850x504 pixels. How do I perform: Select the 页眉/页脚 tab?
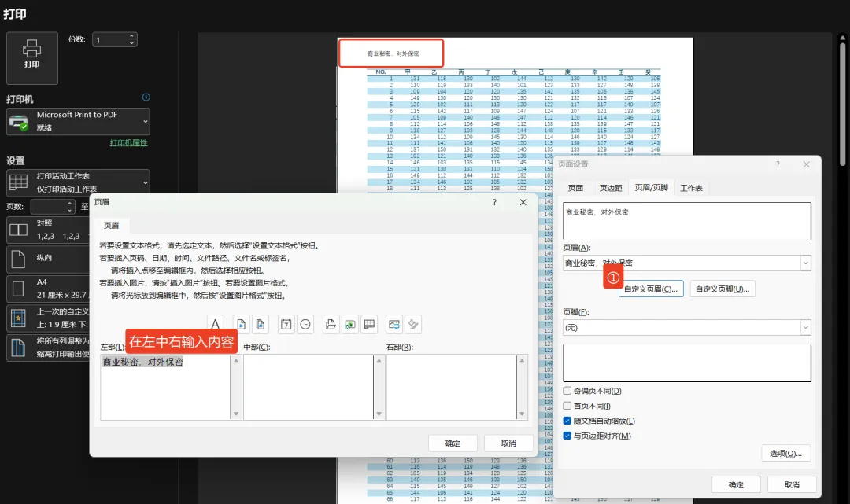click(x=651, y=187)
